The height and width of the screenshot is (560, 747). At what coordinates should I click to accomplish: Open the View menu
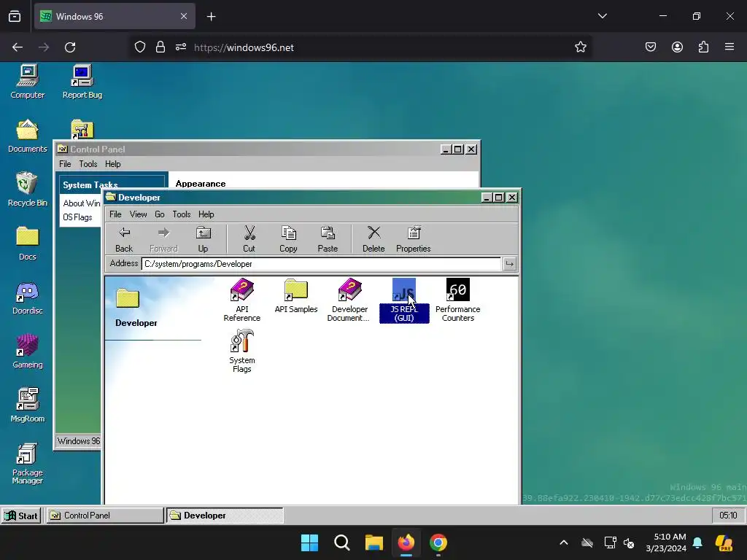tap(138, 214)
